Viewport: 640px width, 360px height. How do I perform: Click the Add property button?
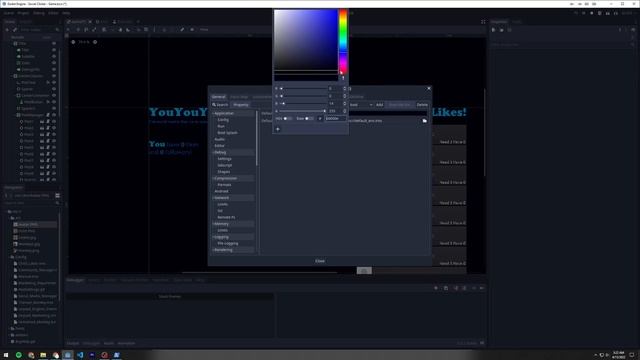[379, 105]
